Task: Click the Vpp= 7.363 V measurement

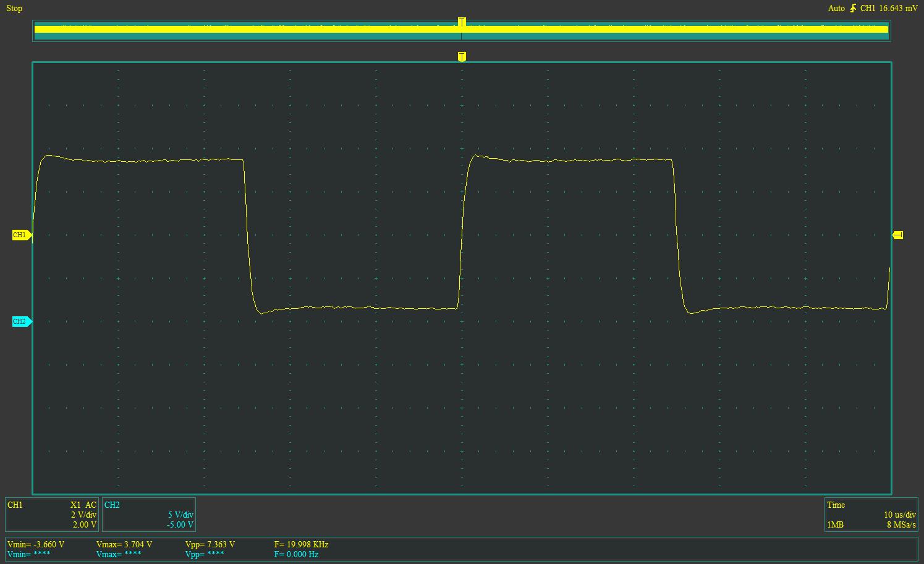Action: pyautogui.click(x=210, y=544)
